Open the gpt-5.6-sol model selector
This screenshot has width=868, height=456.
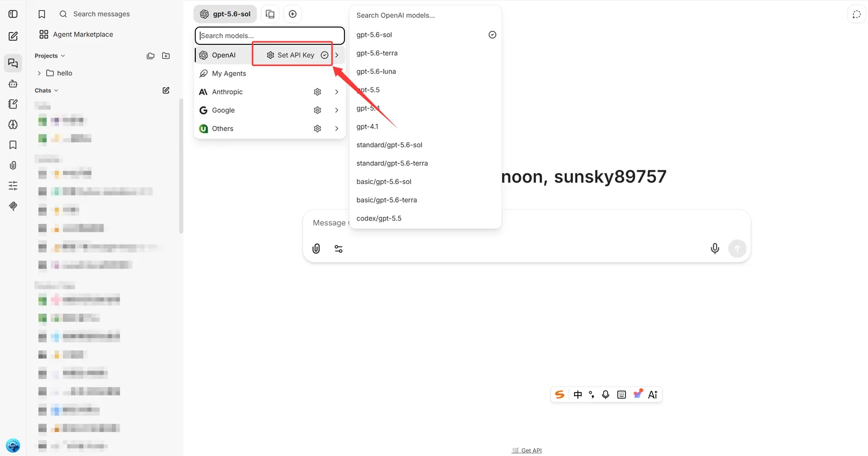pos(225,14)
